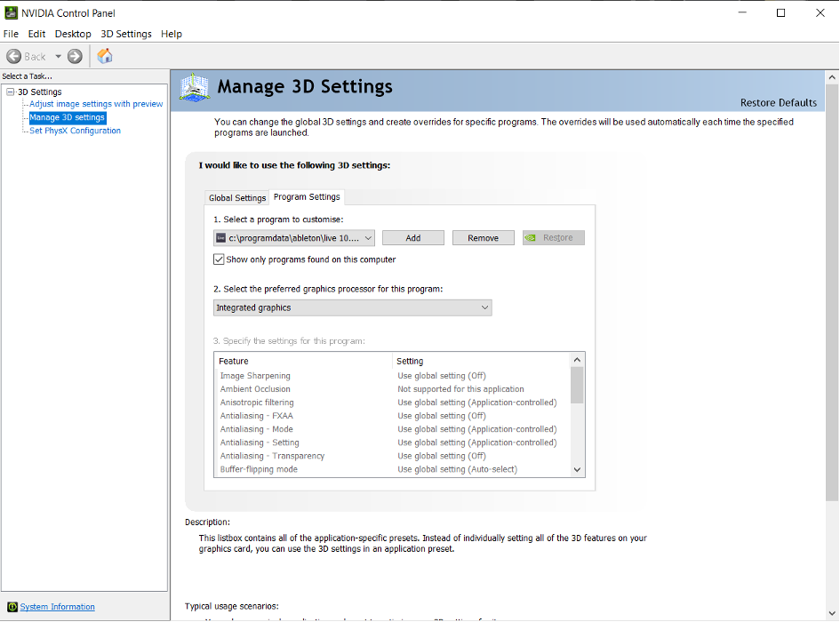
Task: Click the Add button to add a program
Action: coord(412,237)
